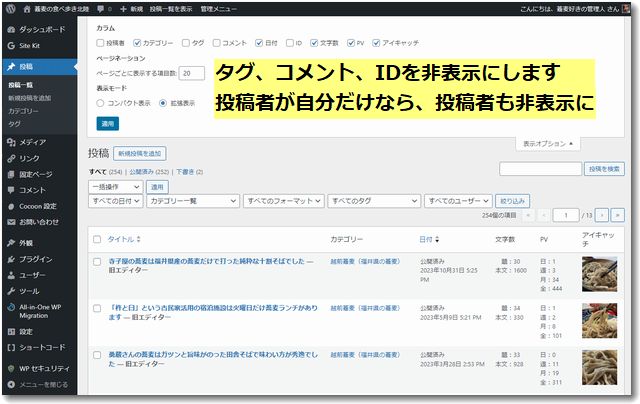Open WP セキュリティ from sidebar
Screen dimensions: 640x404
[x=10, y=368]
